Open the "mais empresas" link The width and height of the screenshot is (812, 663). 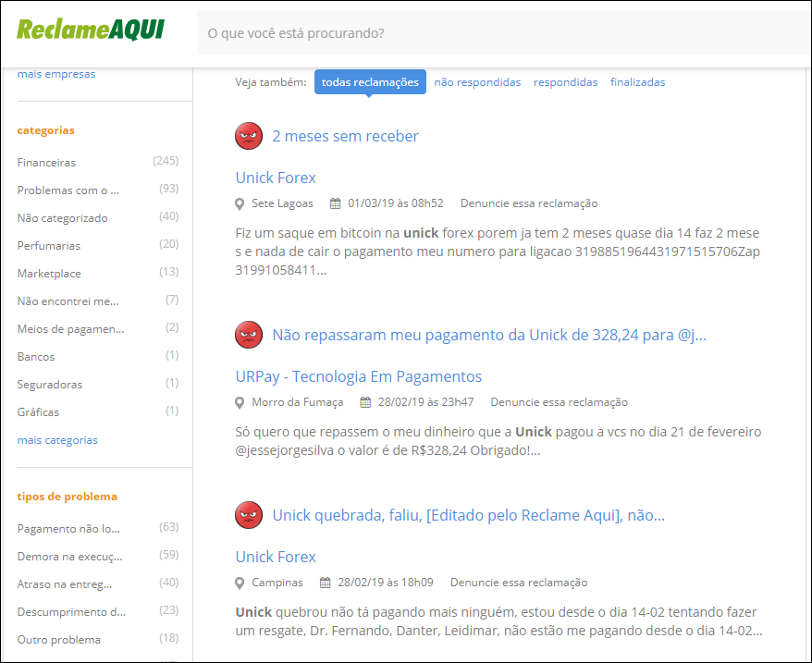click(56, 74)
